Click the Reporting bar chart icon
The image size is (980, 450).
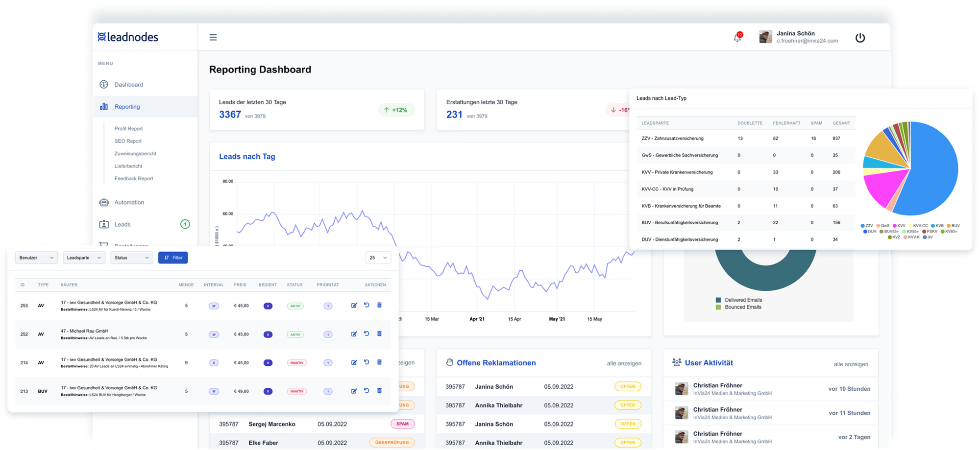104,106
